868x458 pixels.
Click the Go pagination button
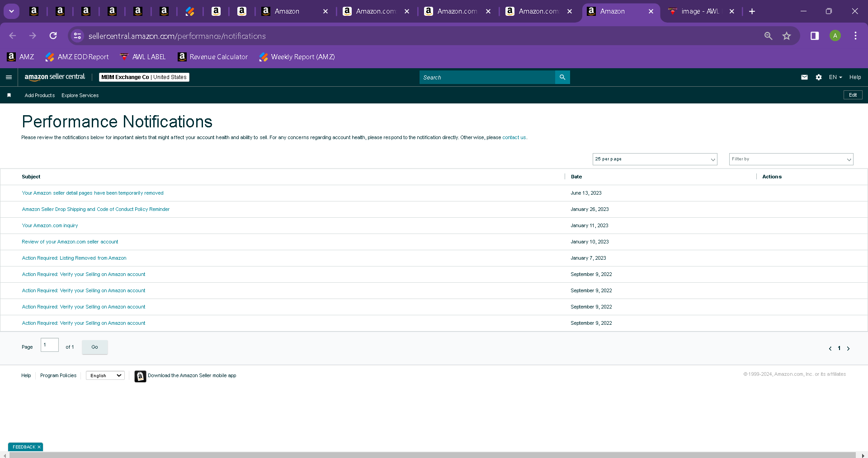tap(94, 347)
